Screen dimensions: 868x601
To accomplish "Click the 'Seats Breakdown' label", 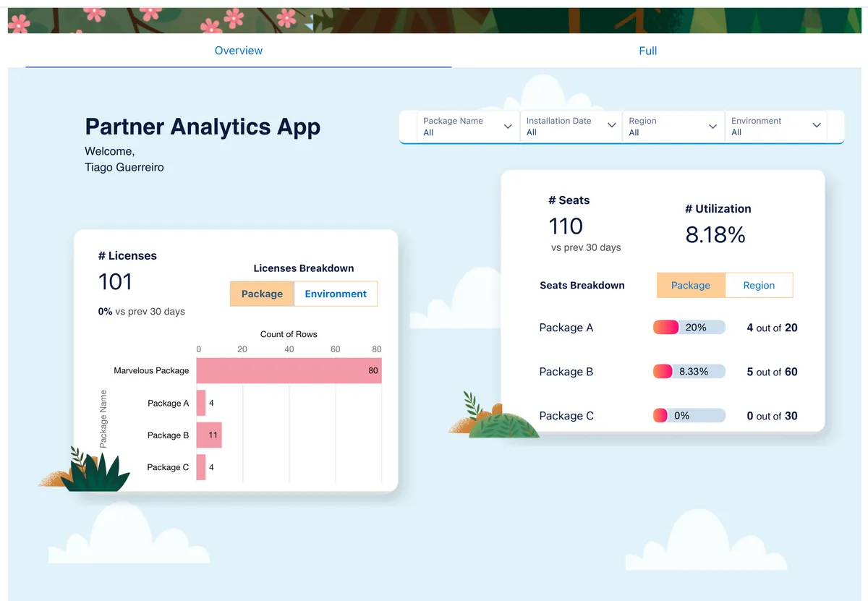I will click(x=582, y=285).
